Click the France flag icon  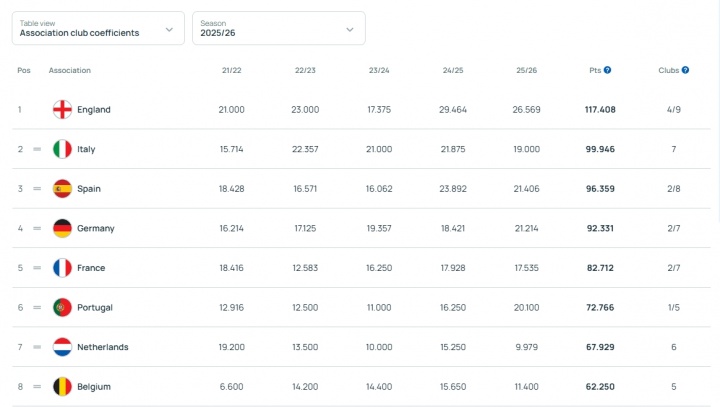tap(62, 268)
